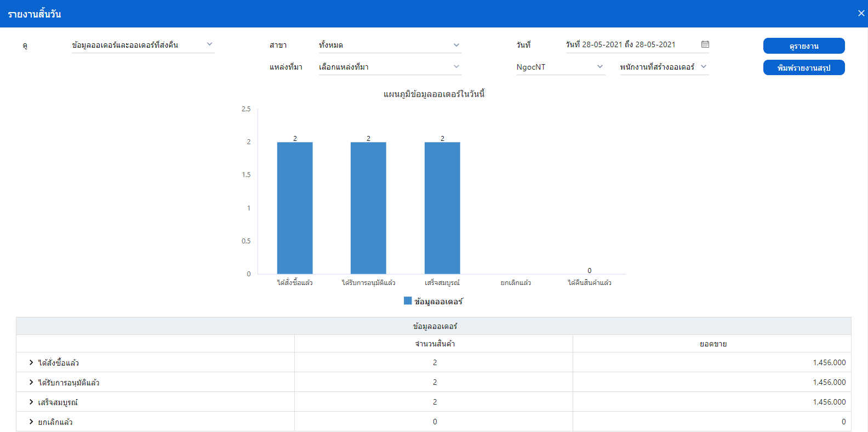Expand the ได้รับการอนุมัติแล้ว row

click(x=31, y=382)
